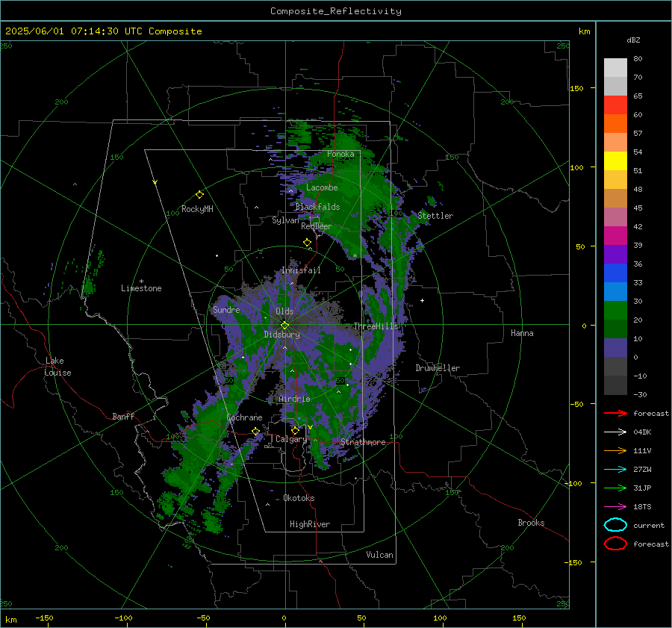672x628 pixels.
Task: Select the 30 dBZ light blue swatch
Action: (615, 291)
